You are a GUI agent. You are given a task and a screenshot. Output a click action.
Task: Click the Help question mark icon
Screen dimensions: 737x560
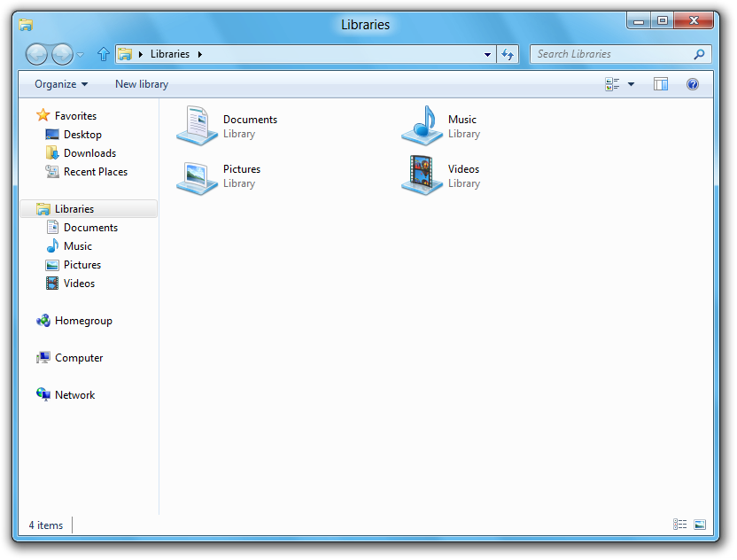click(693, 84)
